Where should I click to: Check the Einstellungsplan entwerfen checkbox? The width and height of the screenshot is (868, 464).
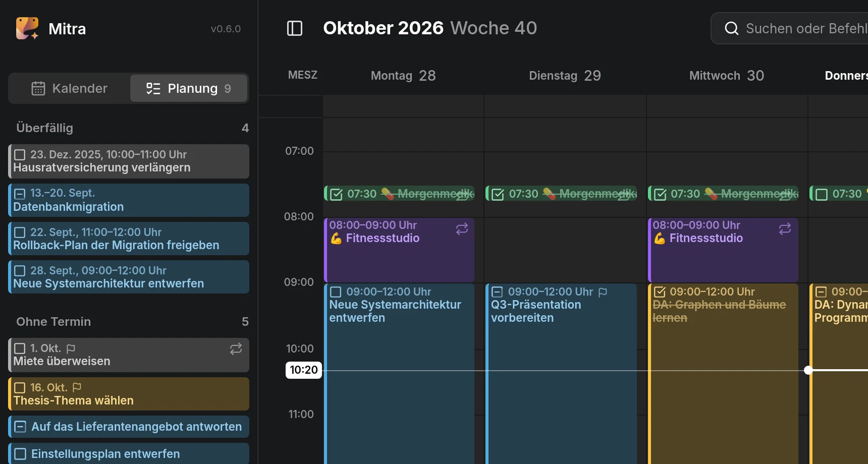click(20, 454)
